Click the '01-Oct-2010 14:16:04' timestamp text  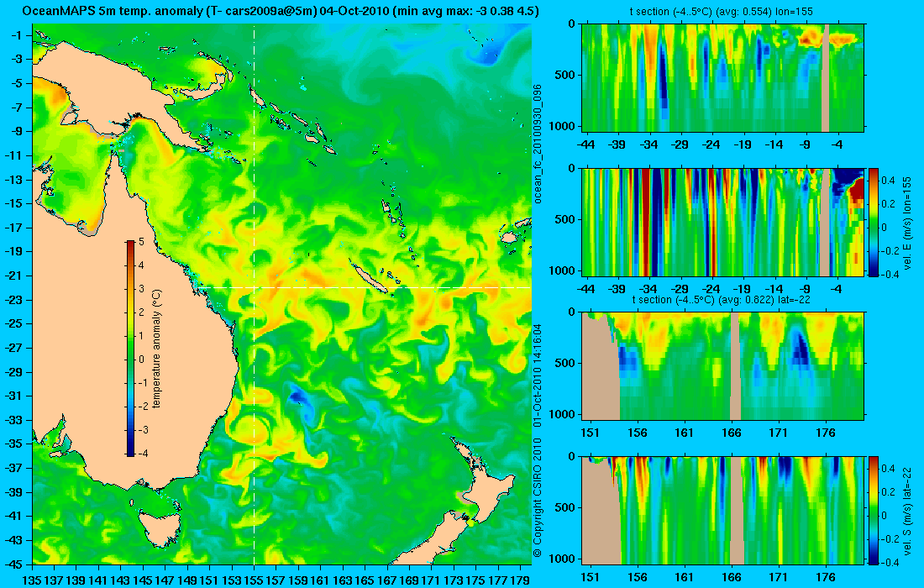pos(538,375)
